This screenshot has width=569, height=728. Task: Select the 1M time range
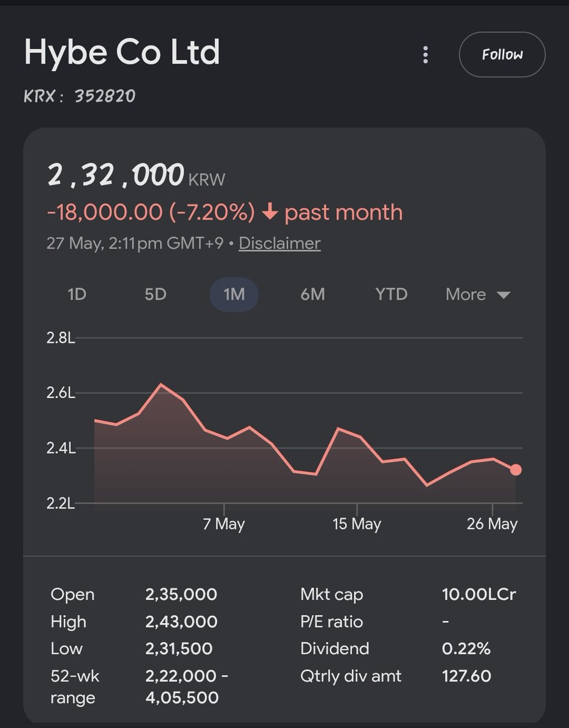(x=234, y=294)
